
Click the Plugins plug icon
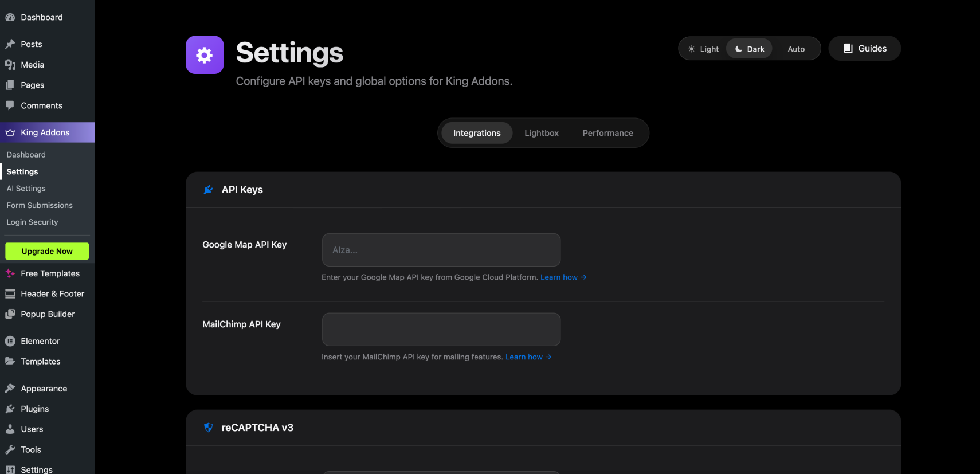(10, 409)
